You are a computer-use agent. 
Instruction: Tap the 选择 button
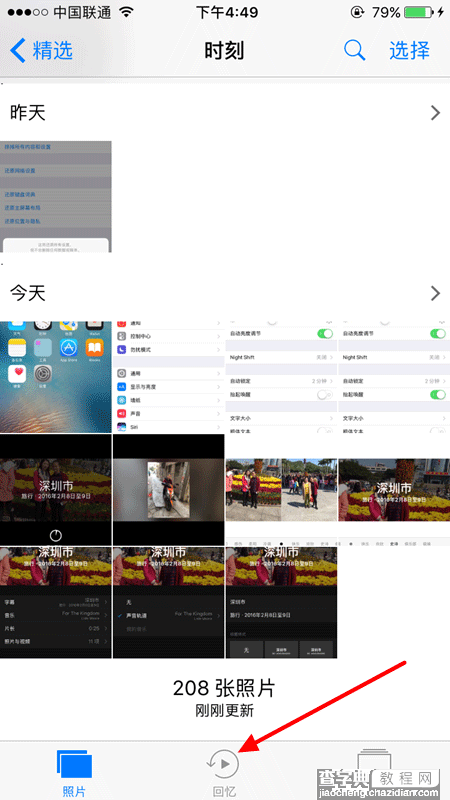pos(409,51)
